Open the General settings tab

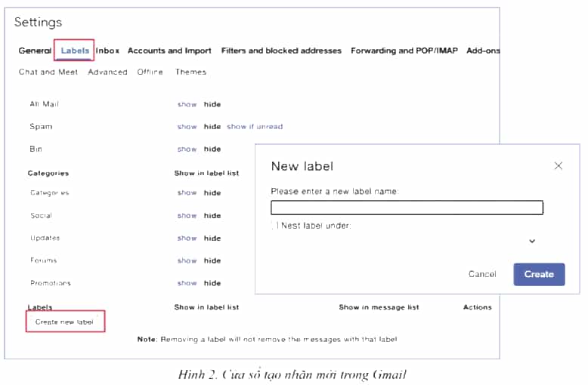(35, 51)
